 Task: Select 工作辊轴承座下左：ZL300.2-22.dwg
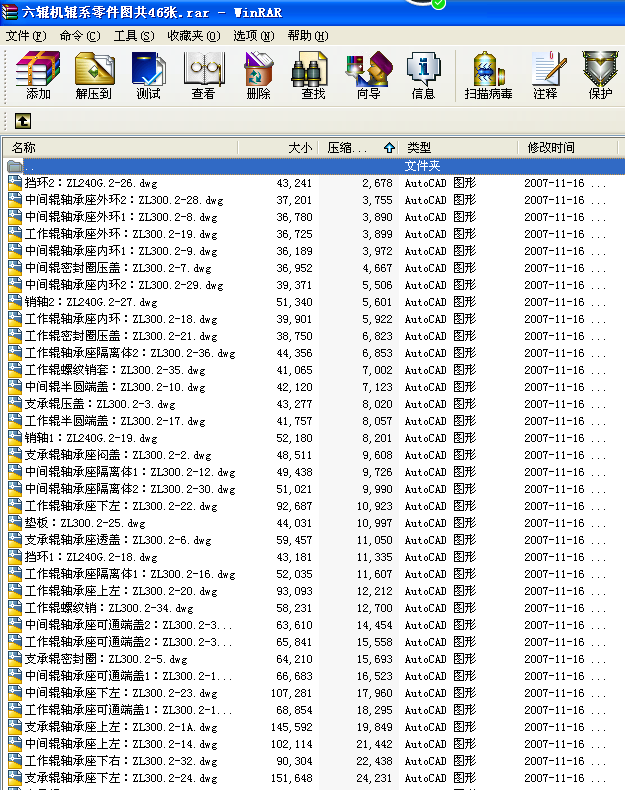pos(121,506)
